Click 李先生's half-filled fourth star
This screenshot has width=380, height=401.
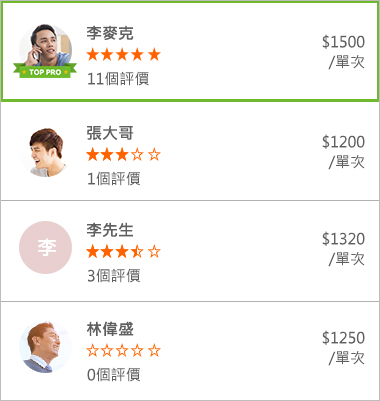pos(137,252)
